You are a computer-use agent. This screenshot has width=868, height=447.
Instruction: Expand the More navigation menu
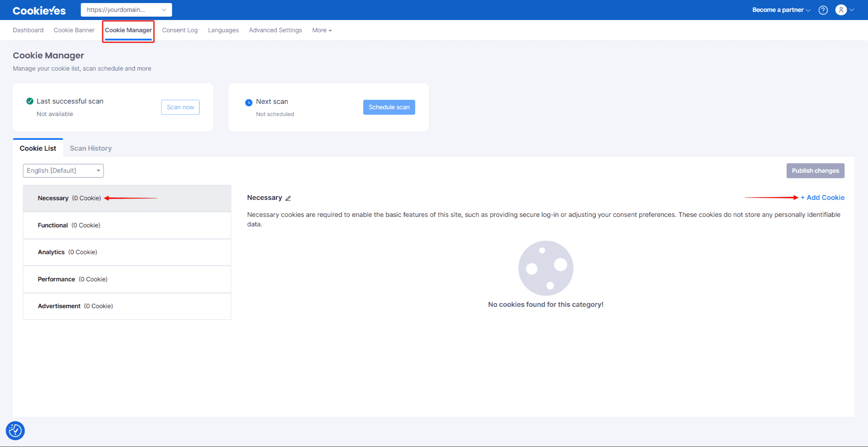321,30
